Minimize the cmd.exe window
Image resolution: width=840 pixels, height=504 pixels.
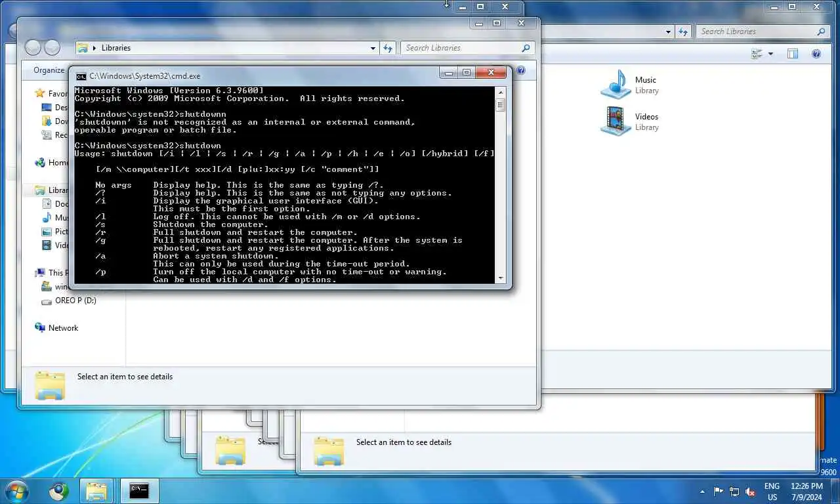tap(449, 73)
